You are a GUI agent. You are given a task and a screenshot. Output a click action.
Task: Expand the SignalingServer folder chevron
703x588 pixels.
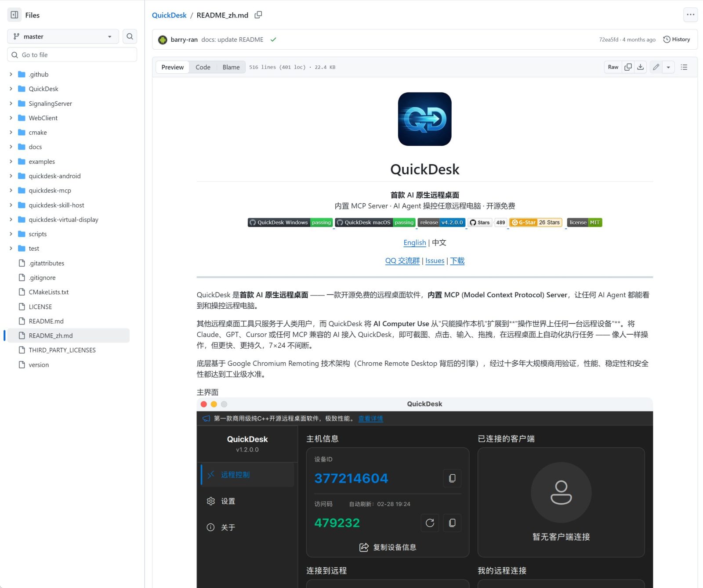[11, 104]
